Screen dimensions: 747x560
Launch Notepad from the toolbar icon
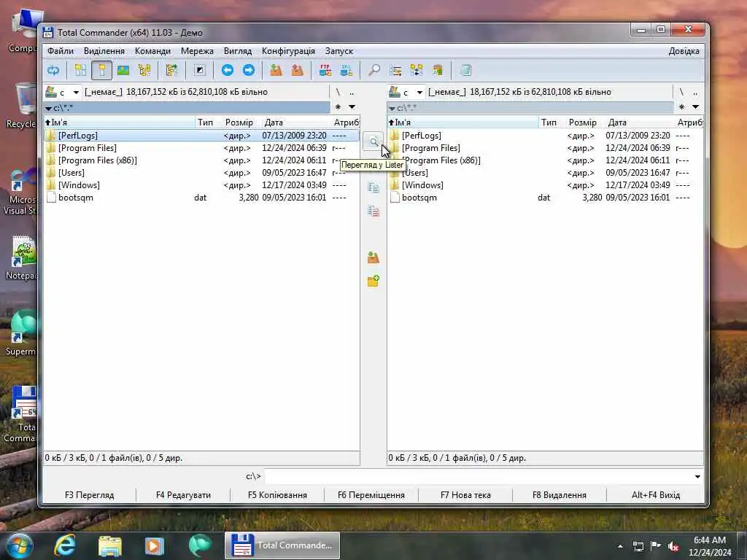pos(465,71)
